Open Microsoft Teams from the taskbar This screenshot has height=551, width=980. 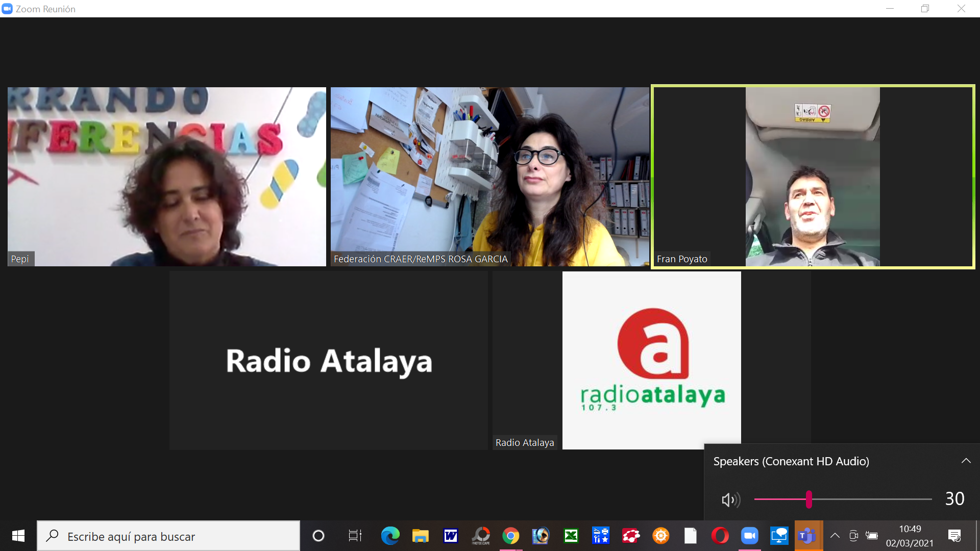pyautogui.click(x=807, y=536)
